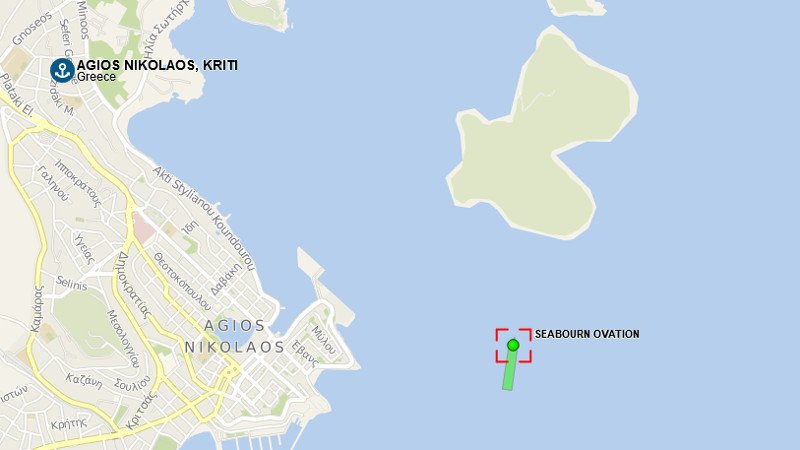Open the AGIOS NIKOLAOS, KRITI port label
The image size is (800, 450).
[x=157, y=65]
